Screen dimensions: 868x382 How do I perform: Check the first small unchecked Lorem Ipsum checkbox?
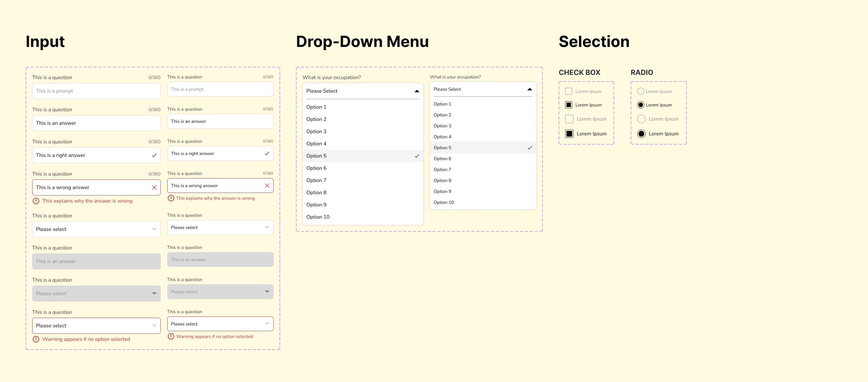[x=568, y=91]
